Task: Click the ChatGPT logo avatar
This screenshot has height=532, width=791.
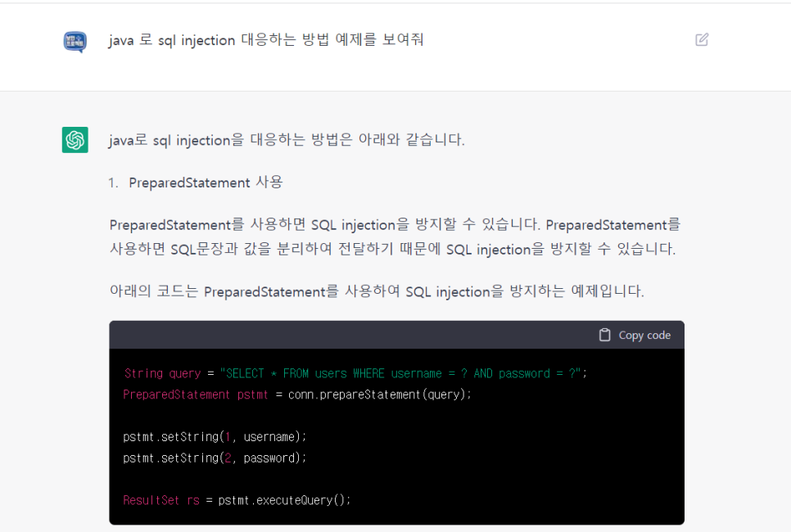Action: click(x=75, y=140)
